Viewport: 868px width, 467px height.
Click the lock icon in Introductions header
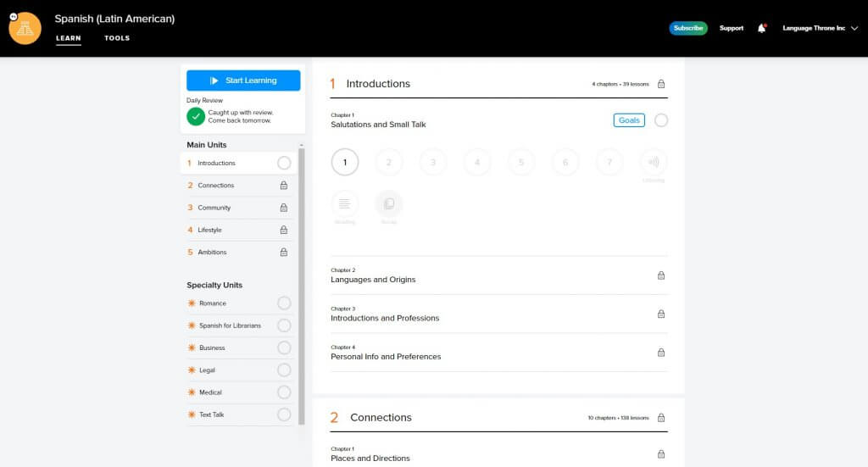661,84
